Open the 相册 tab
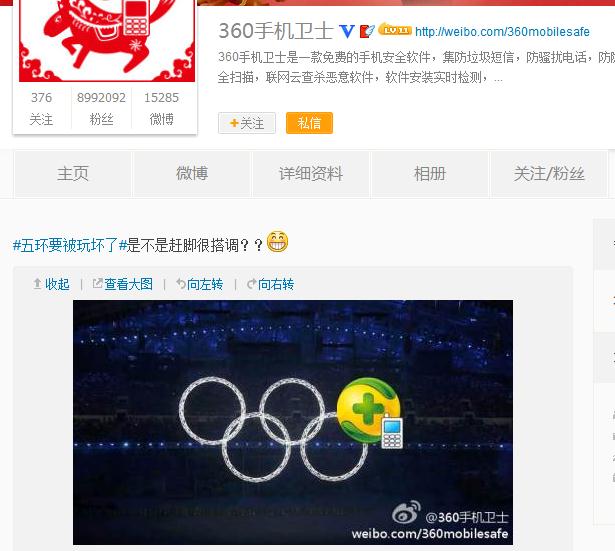 tap(430, 174)
